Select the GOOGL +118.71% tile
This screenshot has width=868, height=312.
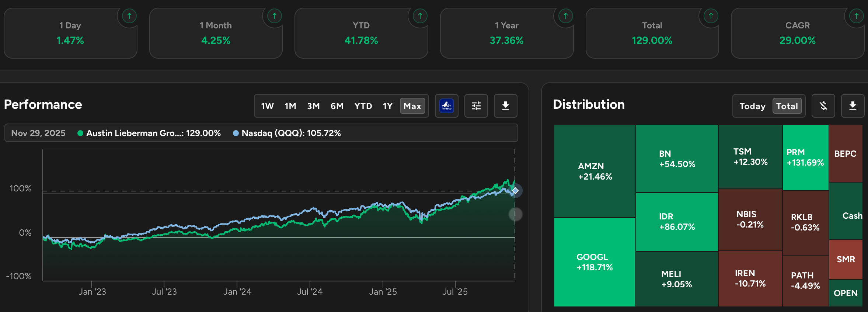pyautogui.click(x=595, y=262)
